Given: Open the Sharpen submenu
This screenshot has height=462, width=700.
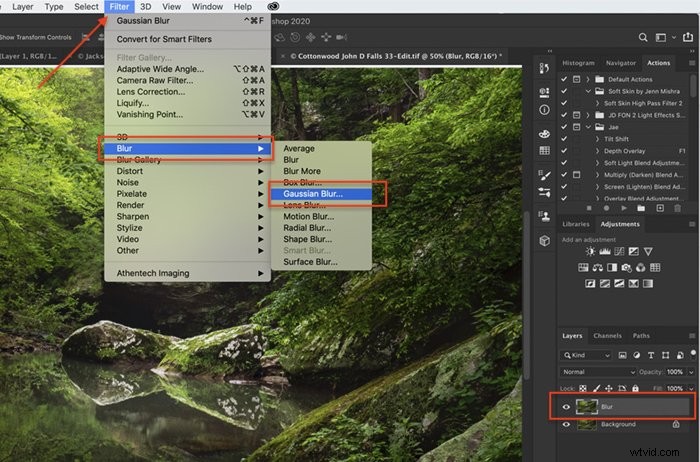Looking at the screenshot, I should pyautogui.click(x=188, y=216).
